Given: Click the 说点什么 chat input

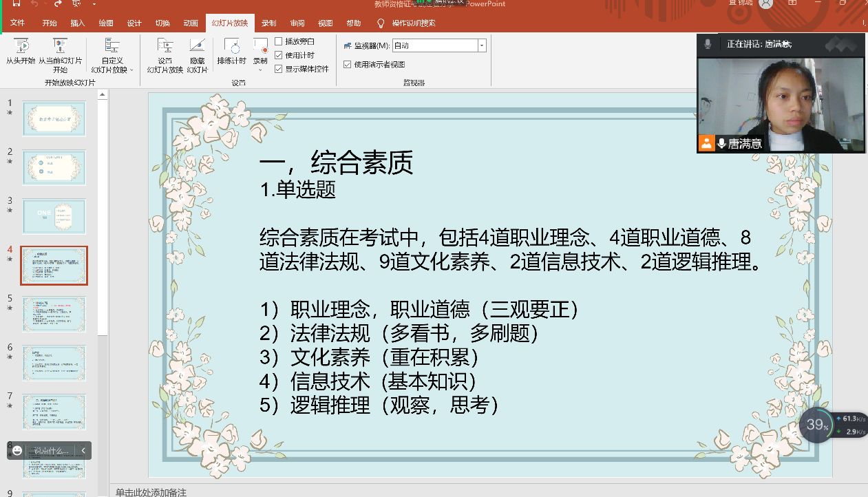Looking at the screenshot, I should (x=52, y=451).
